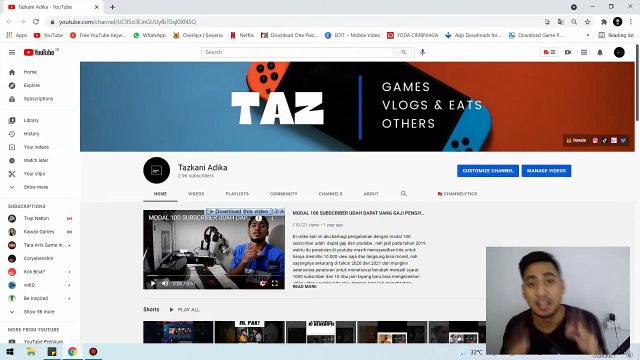Screen dimensions: 640x360
Task: Open notifications bell
Action: [600, 52]
